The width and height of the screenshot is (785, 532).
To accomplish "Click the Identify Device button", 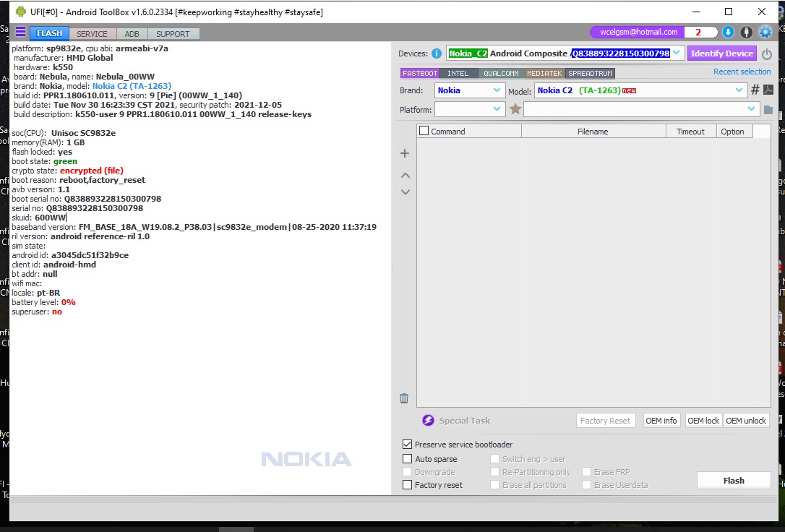I will [722, 53].
